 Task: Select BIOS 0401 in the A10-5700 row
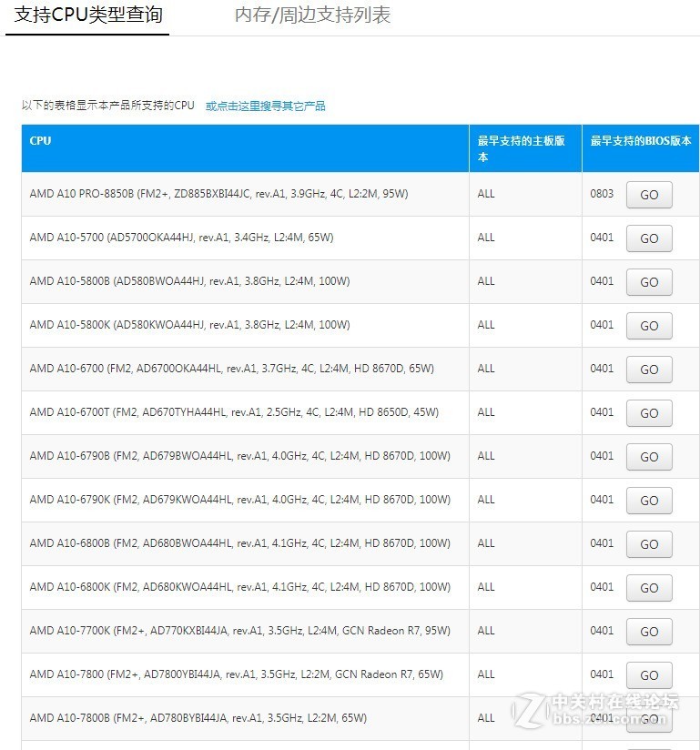602,238
